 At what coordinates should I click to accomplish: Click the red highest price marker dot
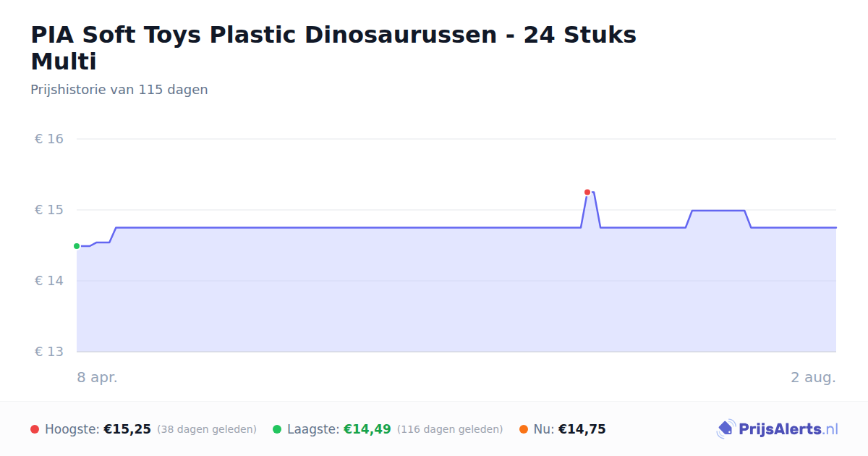(x=587, y=193)
